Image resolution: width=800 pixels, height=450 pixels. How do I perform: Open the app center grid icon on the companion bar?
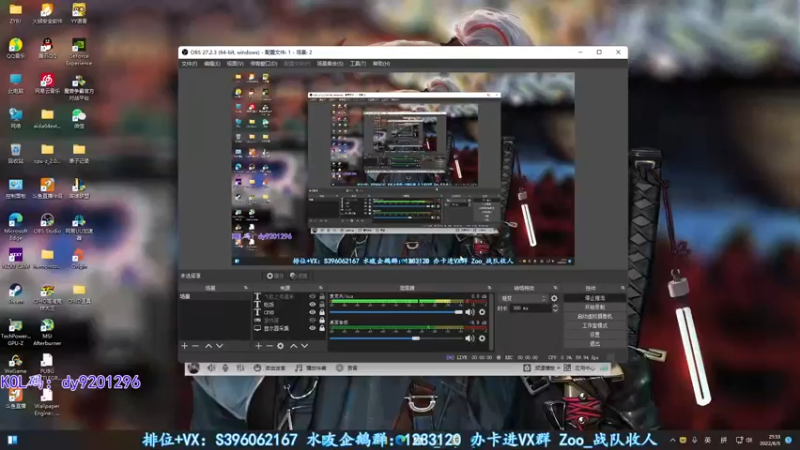coord(567,368)
